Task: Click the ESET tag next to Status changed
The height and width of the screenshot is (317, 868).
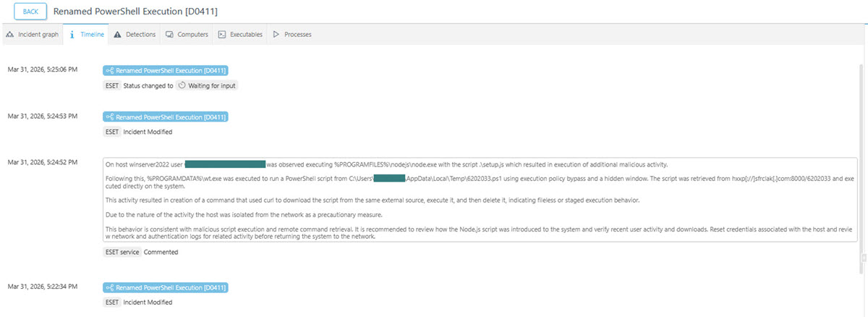Action: [x=112, y=85]
